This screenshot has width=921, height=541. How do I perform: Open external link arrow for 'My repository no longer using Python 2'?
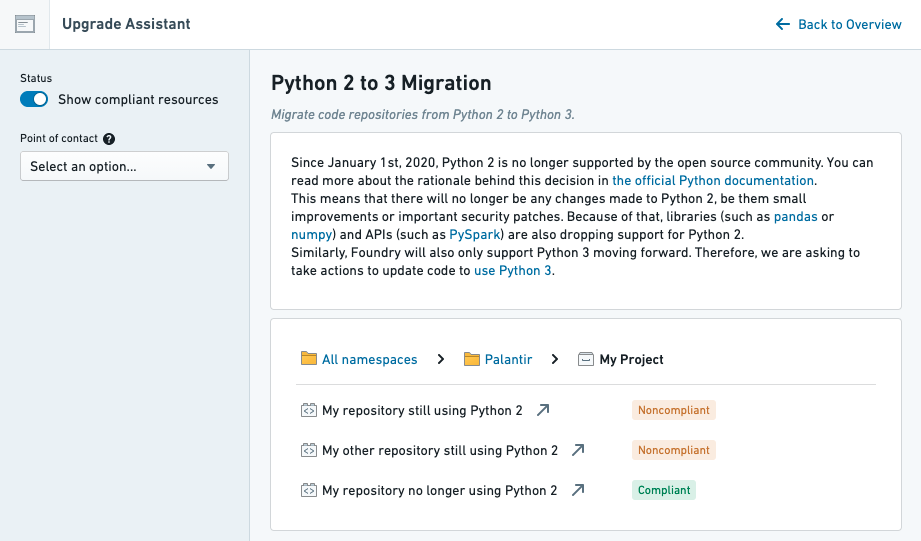click(x=578, y=489)
